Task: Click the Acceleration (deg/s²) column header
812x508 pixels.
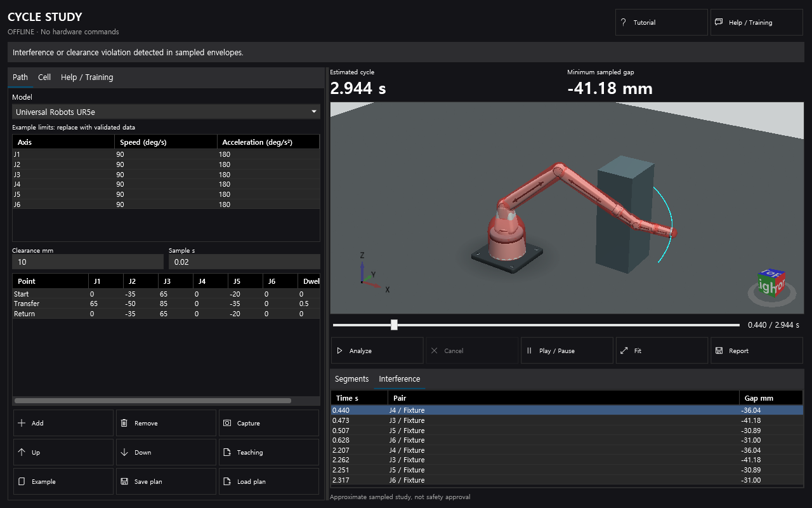Action: point(268,142)
